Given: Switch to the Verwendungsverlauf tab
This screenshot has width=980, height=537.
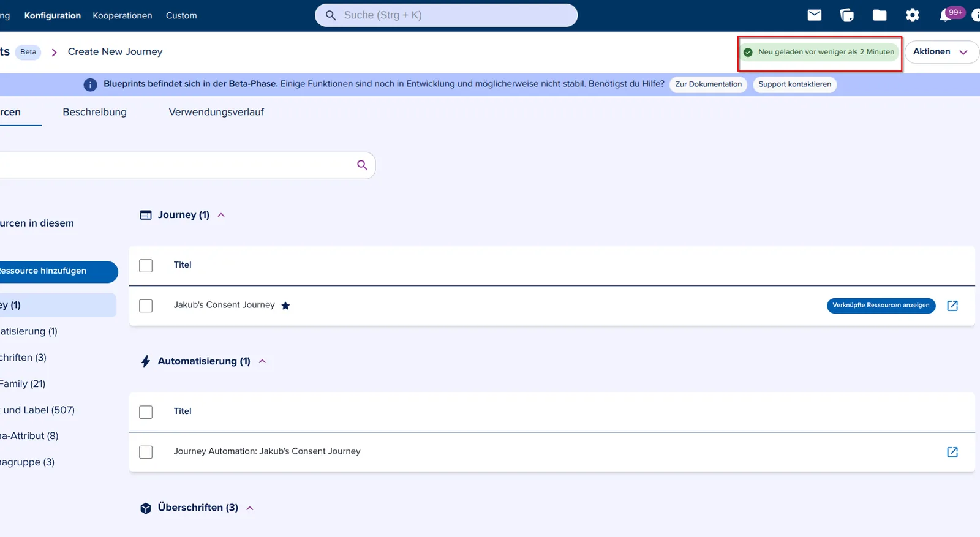Looking at the screenshot, I should click(x=216, y=112).
